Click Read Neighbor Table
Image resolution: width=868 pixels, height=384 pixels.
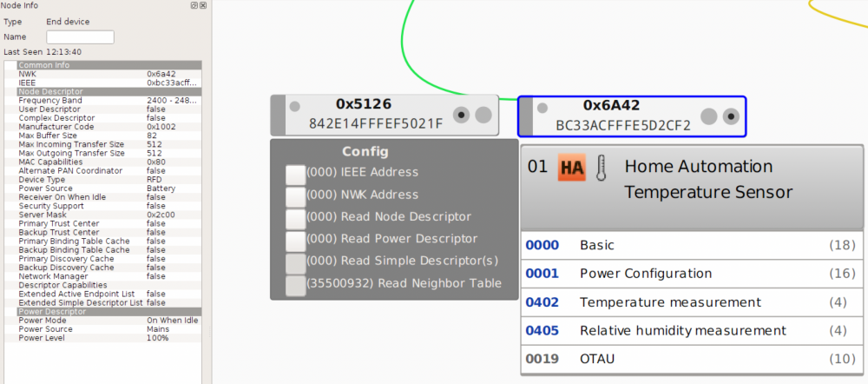(x=404, y=283)
